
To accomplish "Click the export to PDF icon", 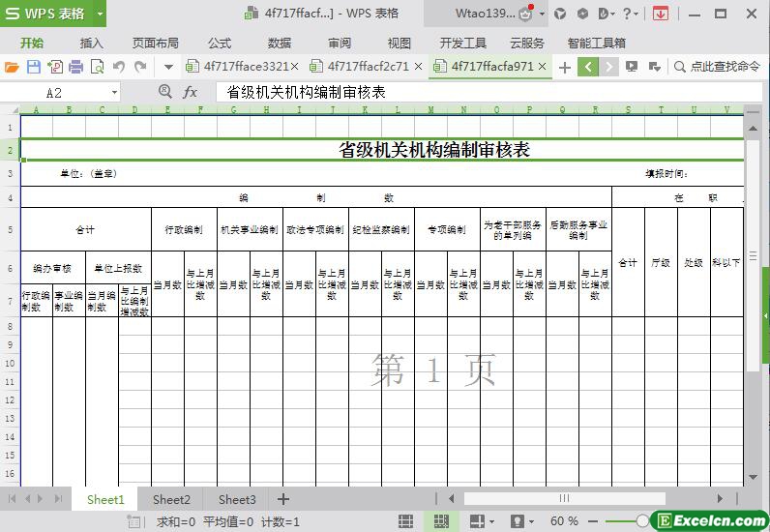I will coord(55,67).
